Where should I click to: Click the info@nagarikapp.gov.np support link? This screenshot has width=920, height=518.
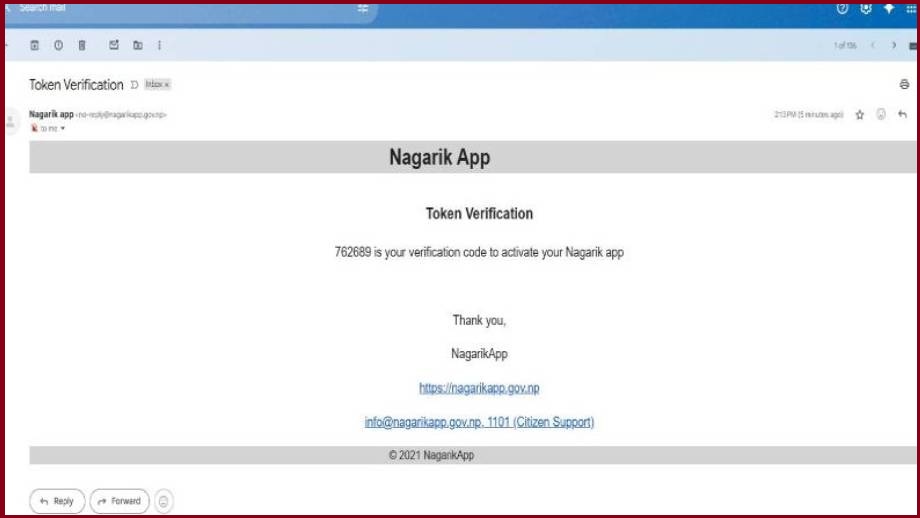[479, 422]
